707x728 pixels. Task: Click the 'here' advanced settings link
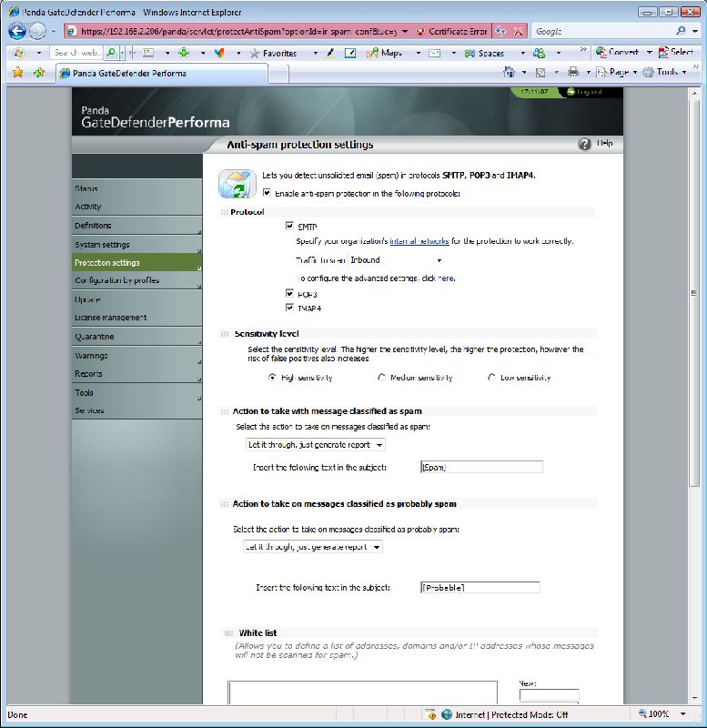pyautogui.click(x=446, y=278)
